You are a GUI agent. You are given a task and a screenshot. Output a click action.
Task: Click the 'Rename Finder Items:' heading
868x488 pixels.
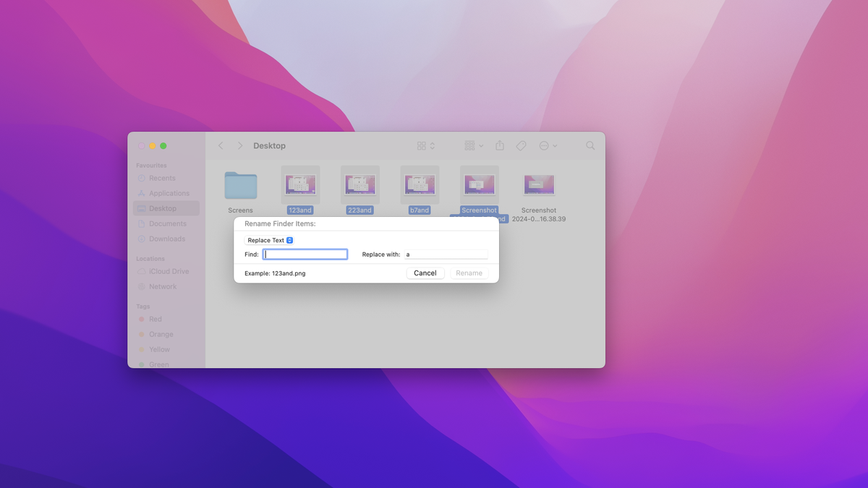(x=280, y=224)
